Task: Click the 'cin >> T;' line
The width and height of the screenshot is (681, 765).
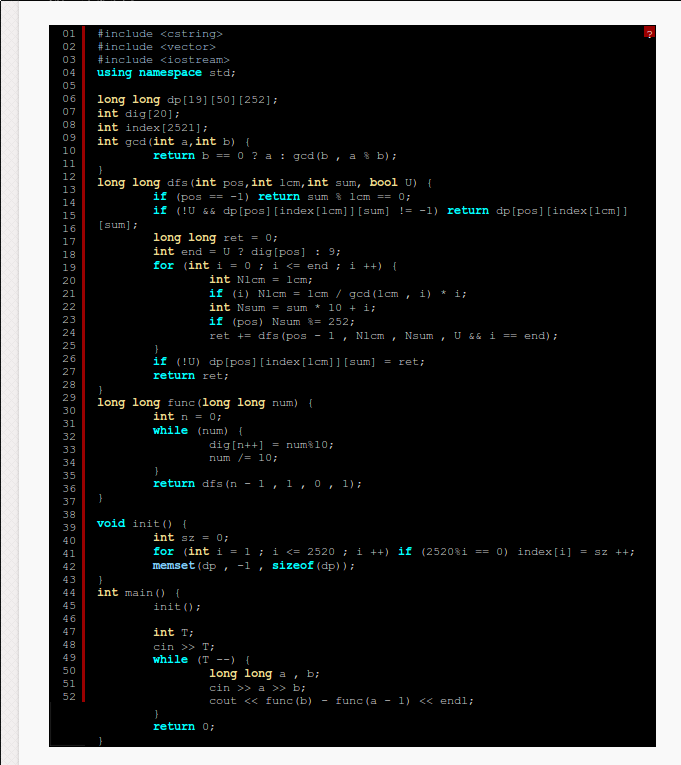Action: 184,647
